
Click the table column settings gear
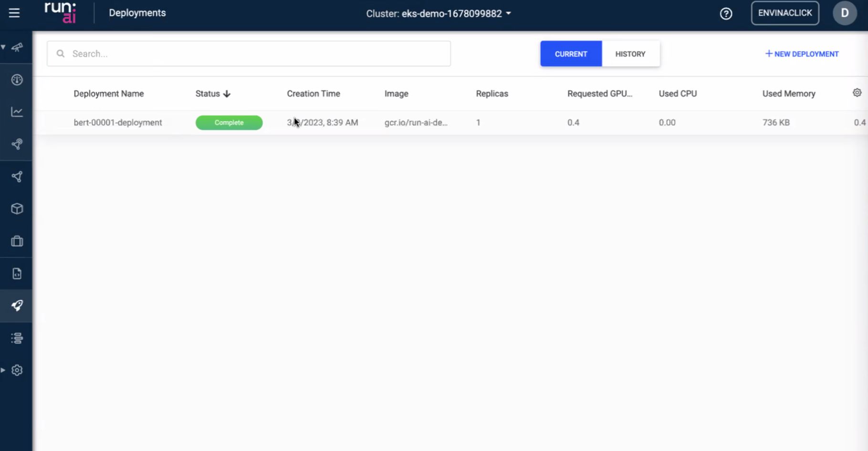tap(857, 93)
